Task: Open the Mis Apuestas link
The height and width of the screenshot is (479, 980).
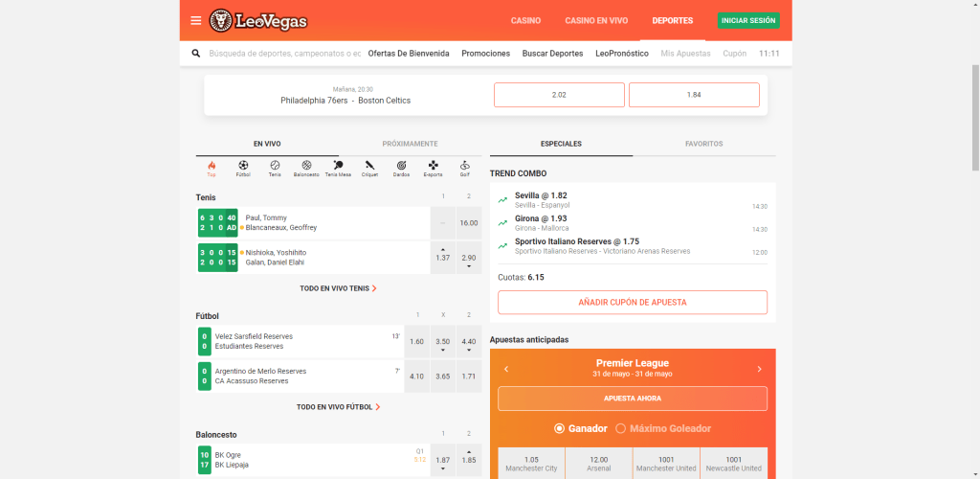Action: [x=685, y=54]
